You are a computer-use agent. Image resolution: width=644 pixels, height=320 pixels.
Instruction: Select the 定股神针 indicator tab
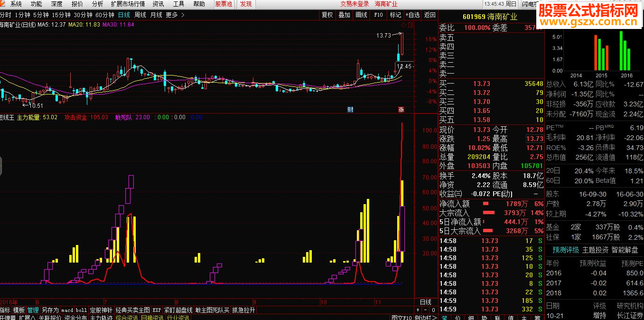point(102,310)
